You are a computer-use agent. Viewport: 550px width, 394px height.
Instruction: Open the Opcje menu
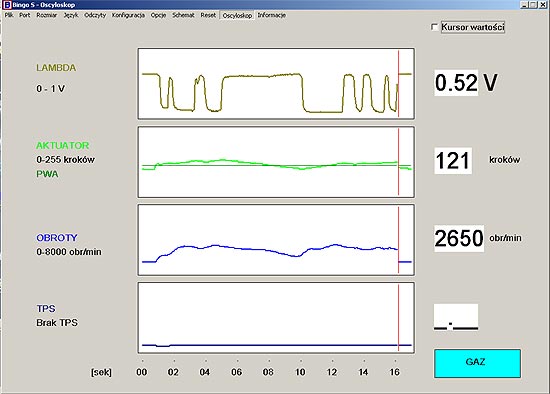158,15
